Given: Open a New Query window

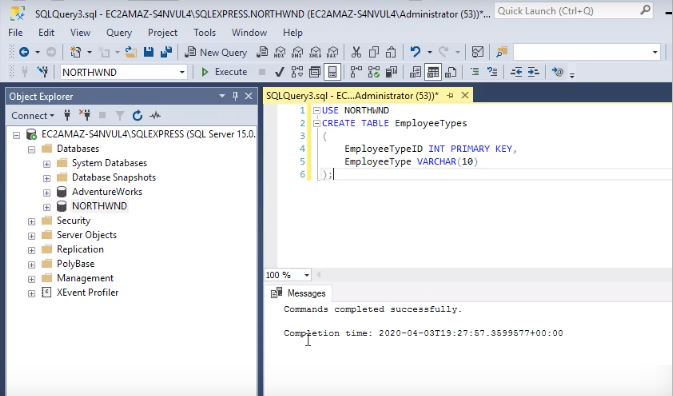Looking at the screenshot, I should tap(216, 52).
